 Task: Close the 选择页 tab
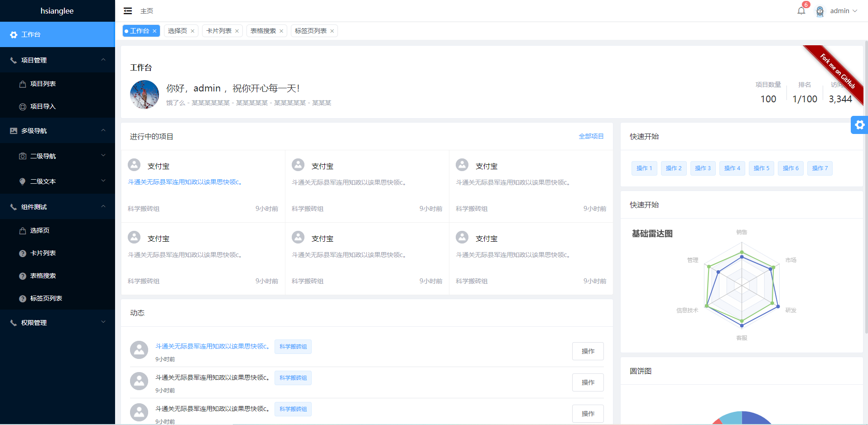pos(193,31)
